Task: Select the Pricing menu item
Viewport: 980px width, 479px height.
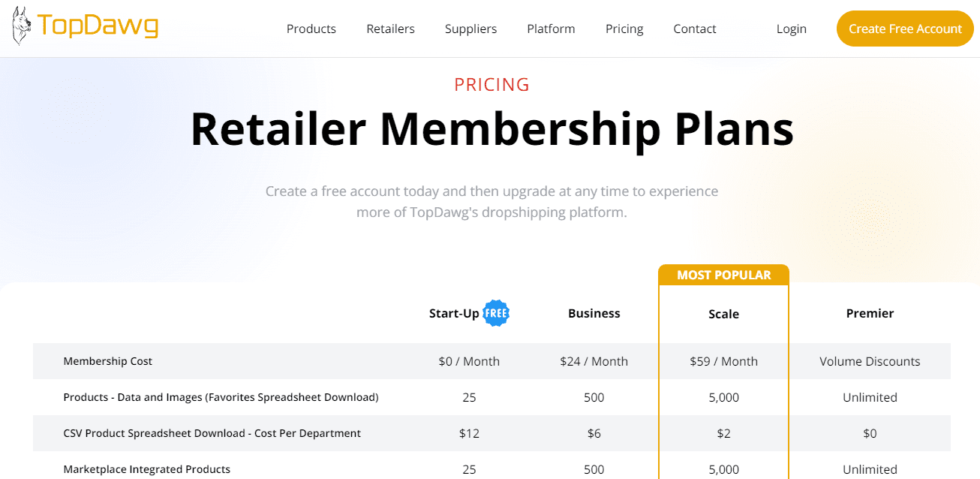Action: [x=624, y=29]
